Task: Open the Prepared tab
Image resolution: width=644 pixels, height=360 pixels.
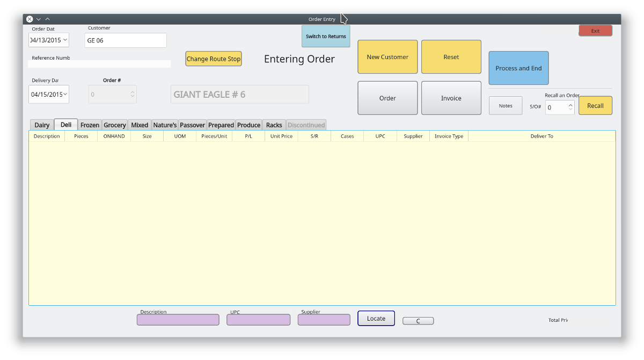Action: [221, 125]
